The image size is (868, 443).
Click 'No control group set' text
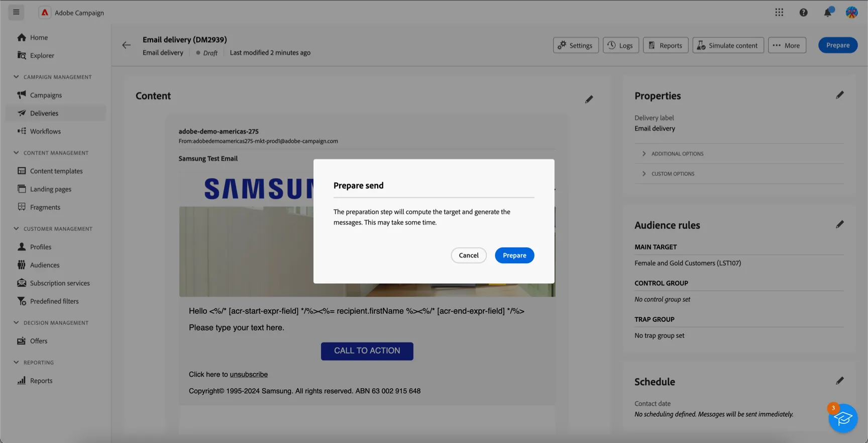(662, 299)
